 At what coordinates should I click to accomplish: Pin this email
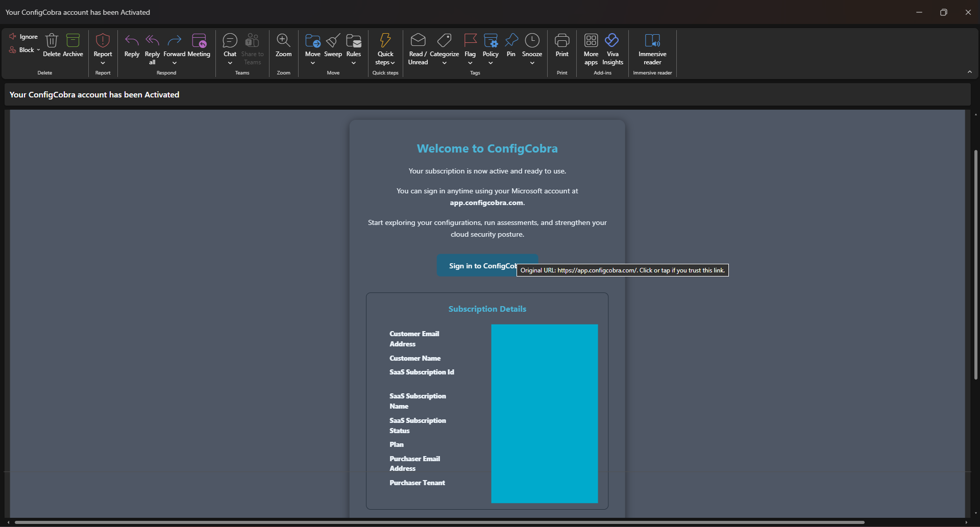511,45
